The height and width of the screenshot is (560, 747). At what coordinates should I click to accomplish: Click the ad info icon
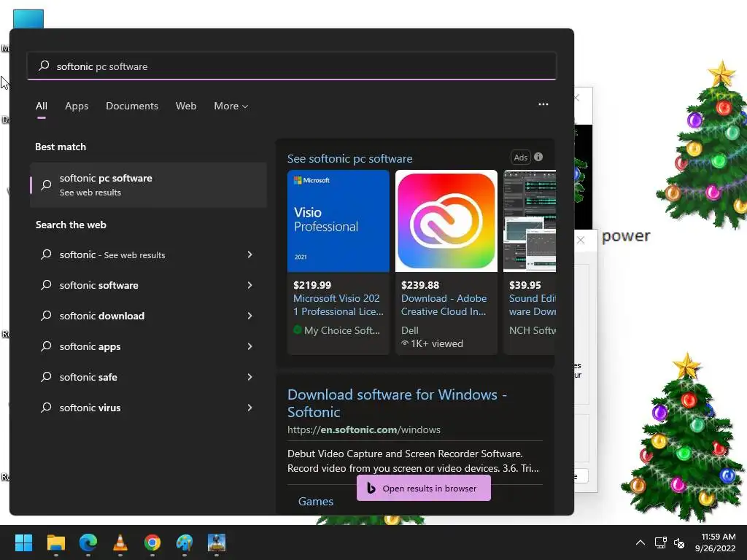538,157
